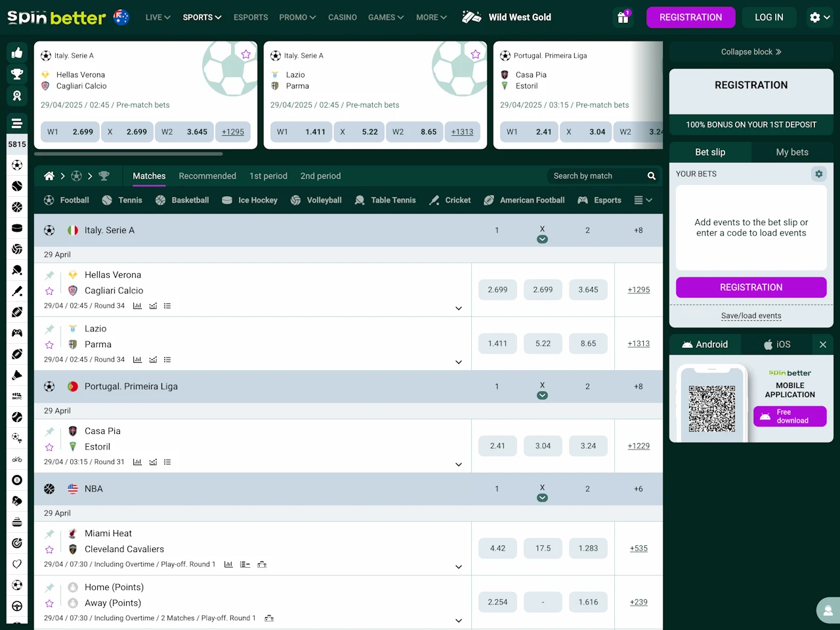Expand the Hellas Verona match markets chevron
Screen dimensions: 840x630
459,308
